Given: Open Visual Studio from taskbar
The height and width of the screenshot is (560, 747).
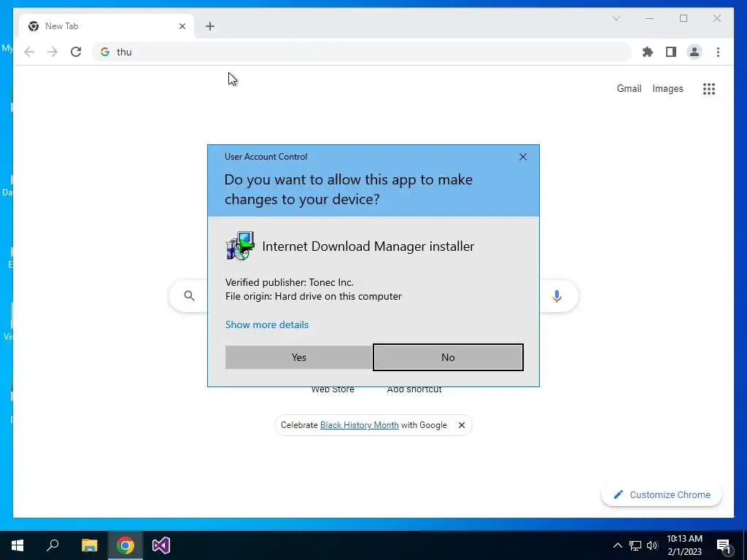Looking at the screenshot, I should 161,545.
